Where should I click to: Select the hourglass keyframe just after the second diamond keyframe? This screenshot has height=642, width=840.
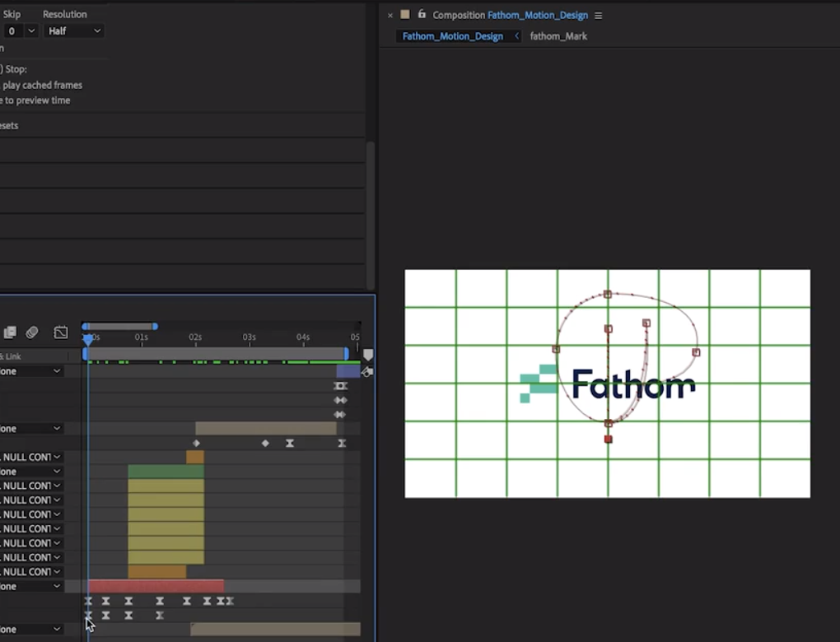click(x=290, y=444)
